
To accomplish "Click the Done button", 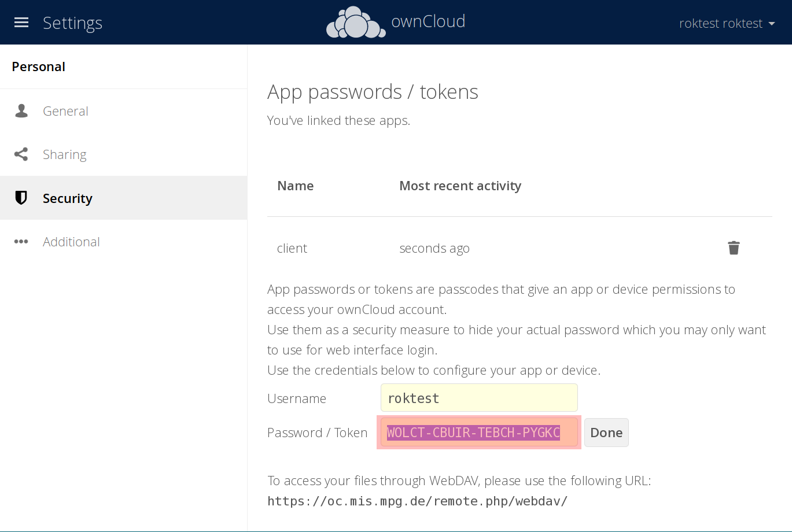I will (606, 433).
